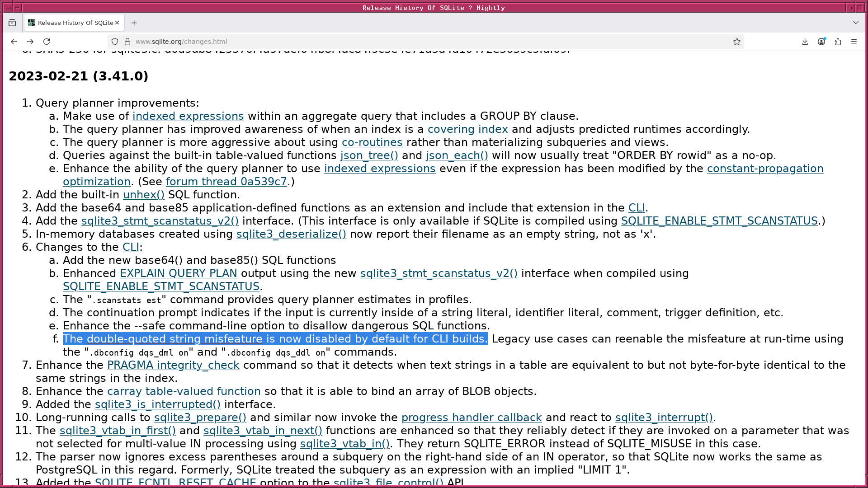The width and height of the screenshot is (868, 488).
Task: Open the downloads panel
Action: (x=805, y=41)
